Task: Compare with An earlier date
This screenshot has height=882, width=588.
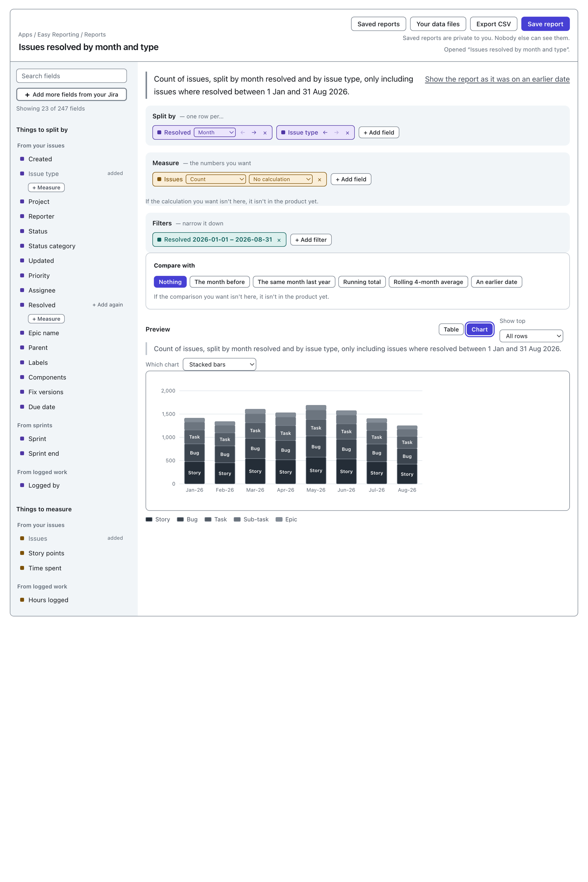Action: [496, 282]
